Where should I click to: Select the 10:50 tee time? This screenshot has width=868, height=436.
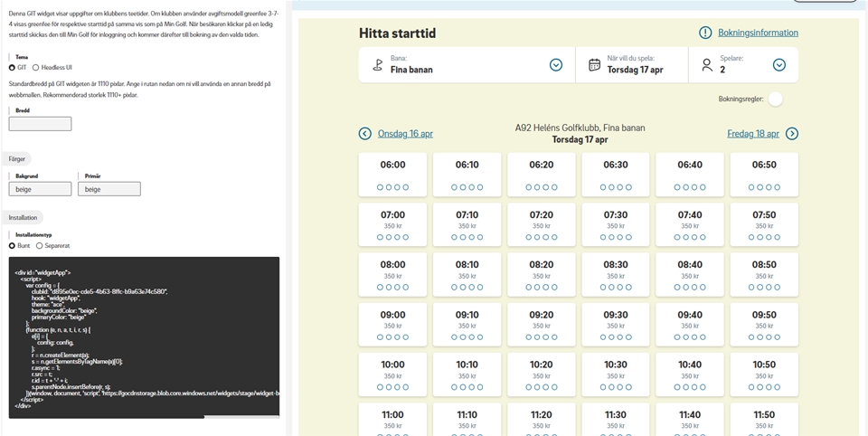click(764, 374)
